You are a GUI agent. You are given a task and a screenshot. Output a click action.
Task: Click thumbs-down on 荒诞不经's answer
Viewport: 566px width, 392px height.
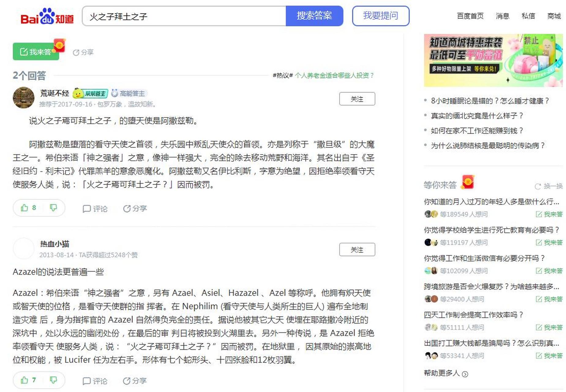pos(54,208)
